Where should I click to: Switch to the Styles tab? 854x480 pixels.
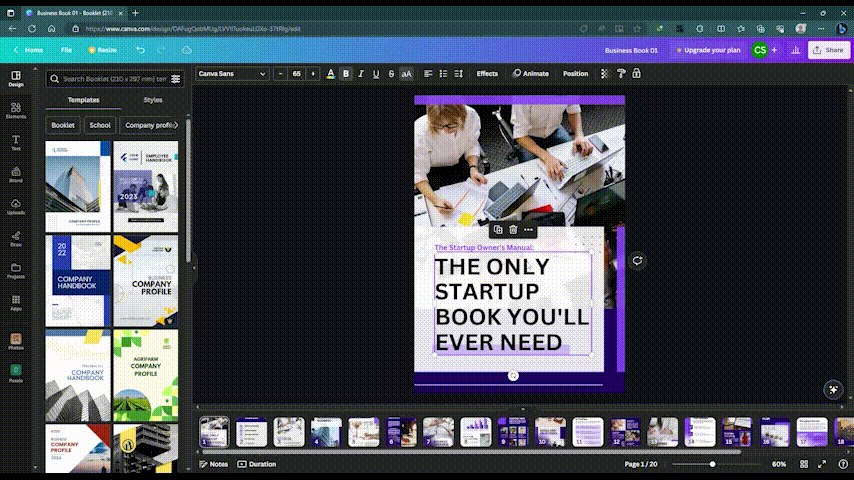tap(153, 100)
